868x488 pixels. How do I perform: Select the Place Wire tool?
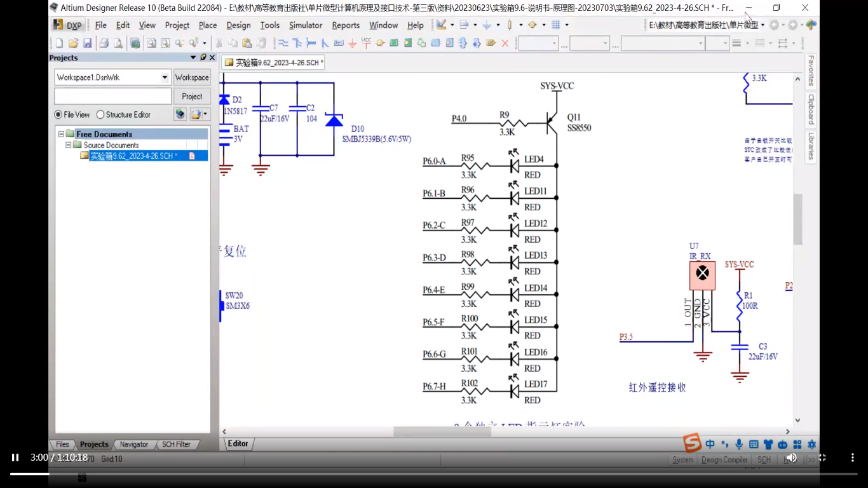(283, 43)
